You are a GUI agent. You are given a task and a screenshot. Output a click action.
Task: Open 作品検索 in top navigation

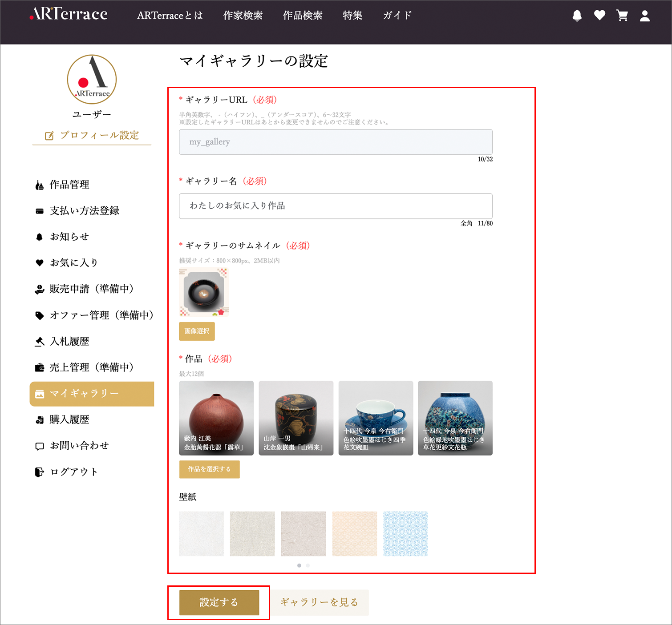click(303, 16)
